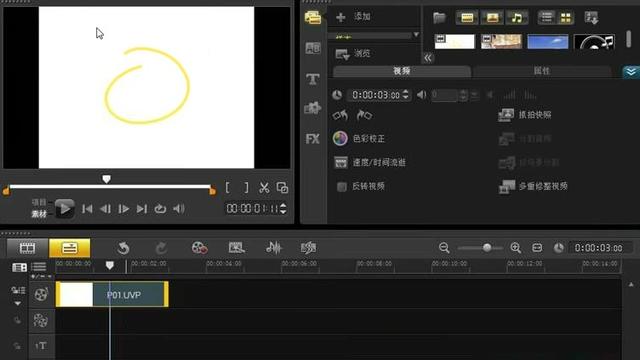Viewport: 640px width, 360px height.
Task: Open the Graphic library icon
Action: 313,108
